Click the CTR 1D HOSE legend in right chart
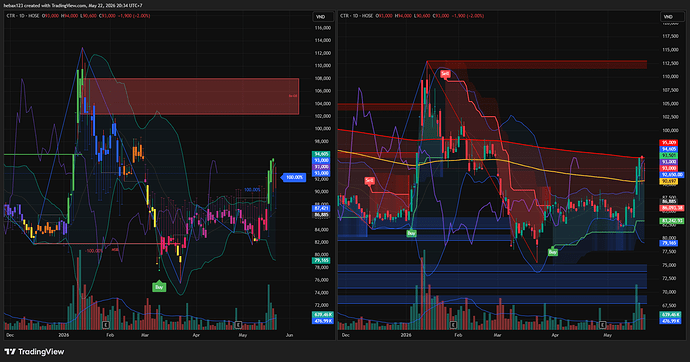 click(357, 16)
